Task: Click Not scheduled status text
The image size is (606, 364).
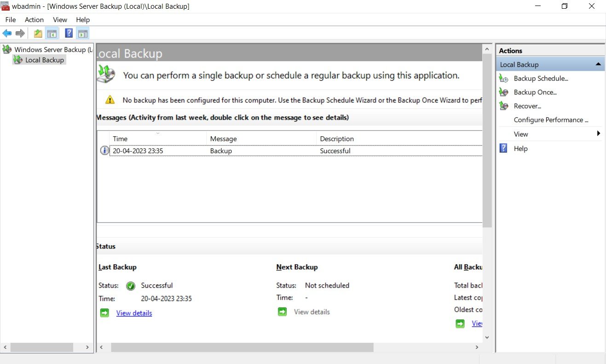Action: point(327,285)
